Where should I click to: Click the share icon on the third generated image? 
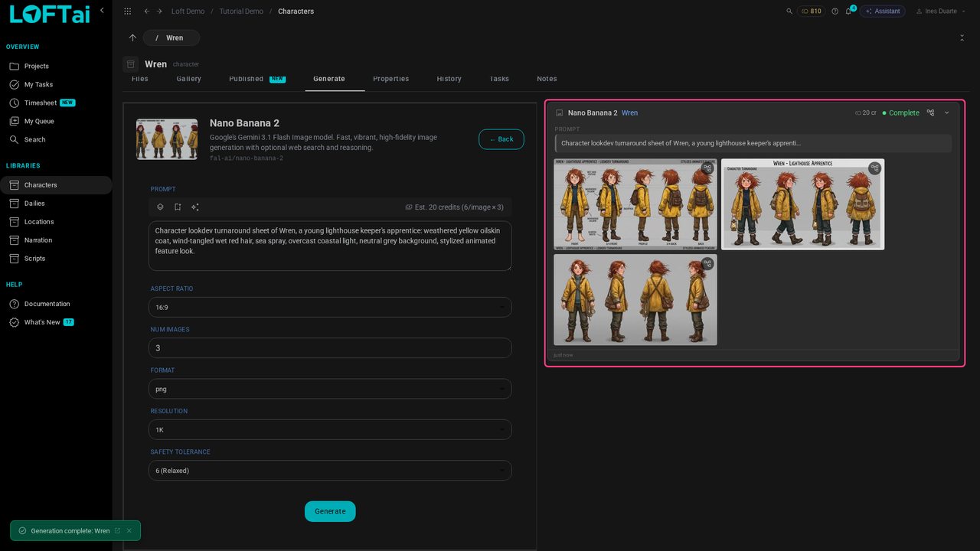click(707, 264)
